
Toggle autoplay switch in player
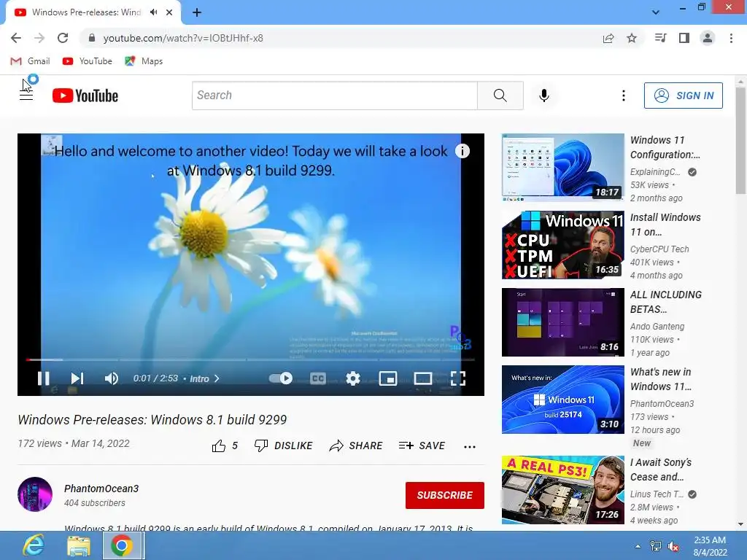[x=281, y=378]
